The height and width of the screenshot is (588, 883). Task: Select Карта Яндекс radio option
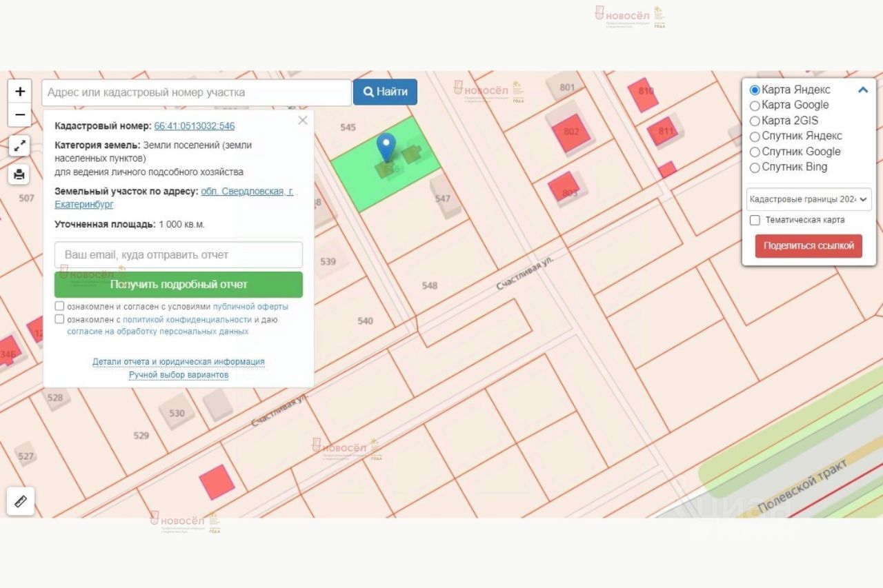755,90
